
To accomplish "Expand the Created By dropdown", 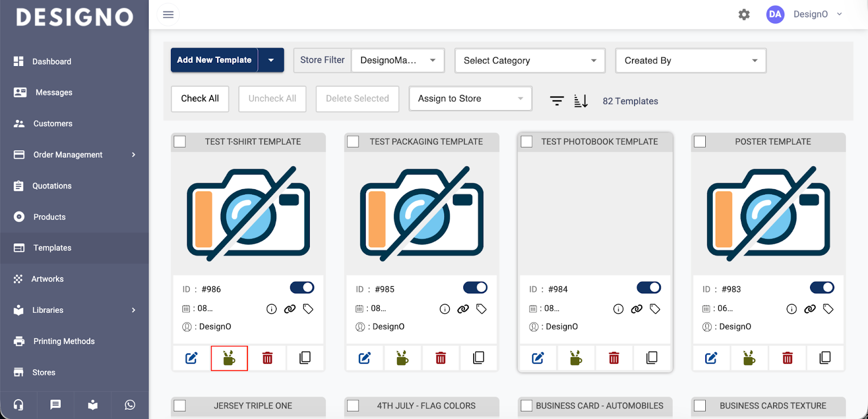I will [690, 61].
